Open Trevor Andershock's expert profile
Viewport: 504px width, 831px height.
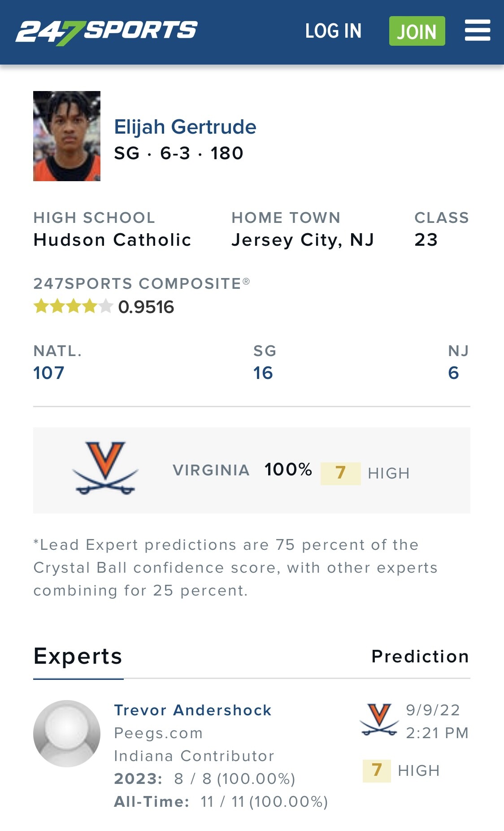pos(193,710)
